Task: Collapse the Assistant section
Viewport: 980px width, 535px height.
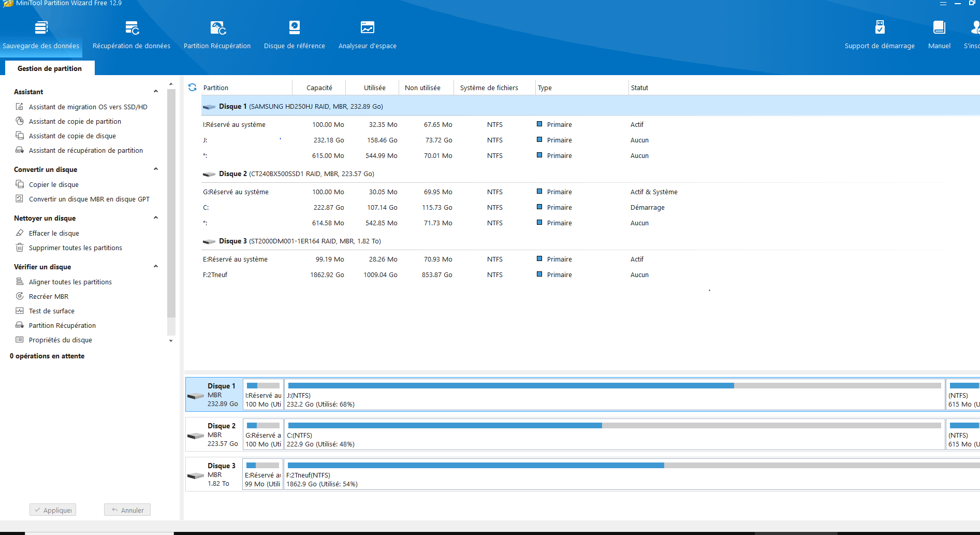Action: coord(156,92)
